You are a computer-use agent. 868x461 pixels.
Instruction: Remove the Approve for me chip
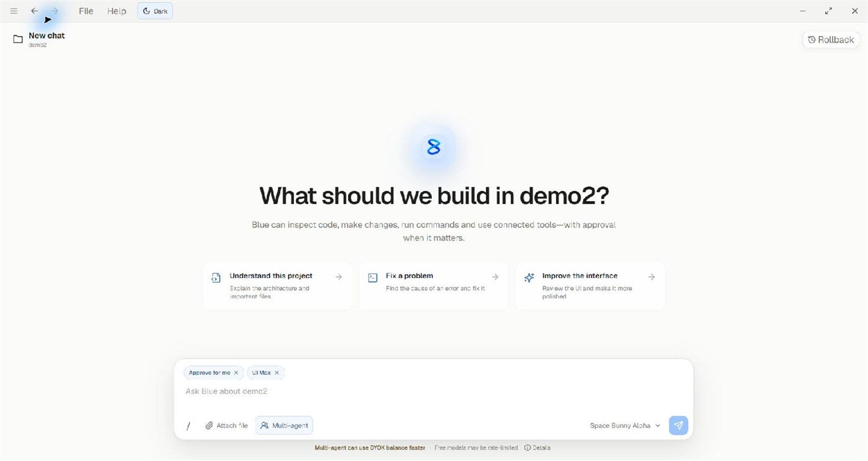point(236,373)
